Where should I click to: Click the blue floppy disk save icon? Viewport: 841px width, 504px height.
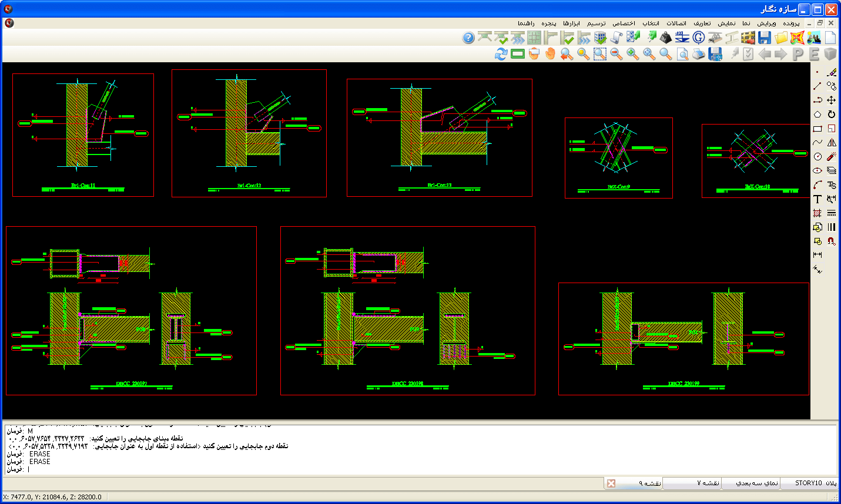coord(764,38)
